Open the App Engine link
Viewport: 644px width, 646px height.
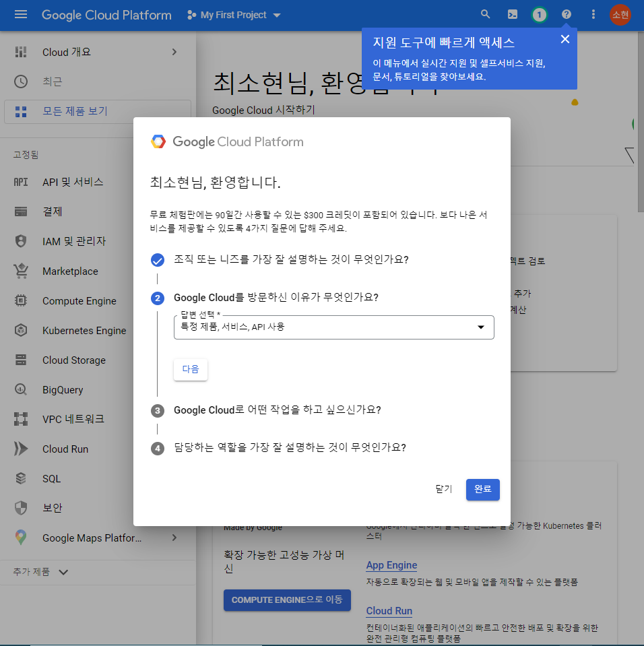pyautogui.click(x=391, y=565)
